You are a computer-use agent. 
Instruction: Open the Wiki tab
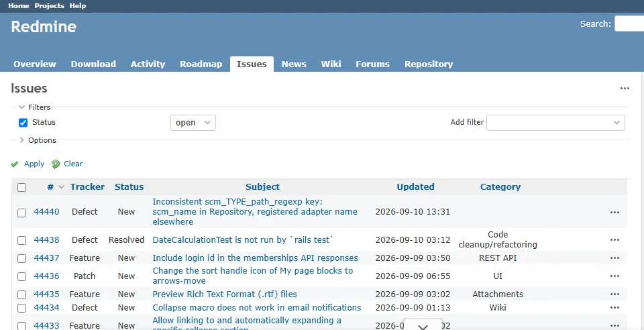coord(331,64)
